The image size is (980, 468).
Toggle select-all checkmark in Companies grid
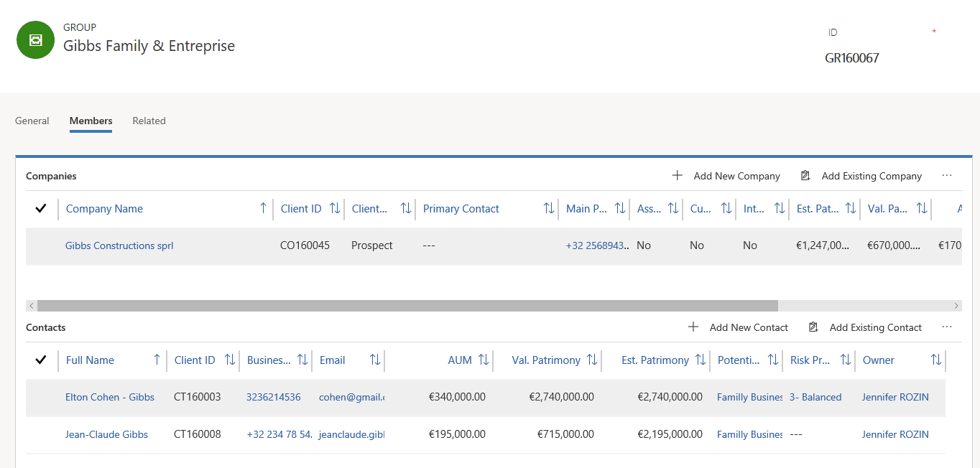41,208
